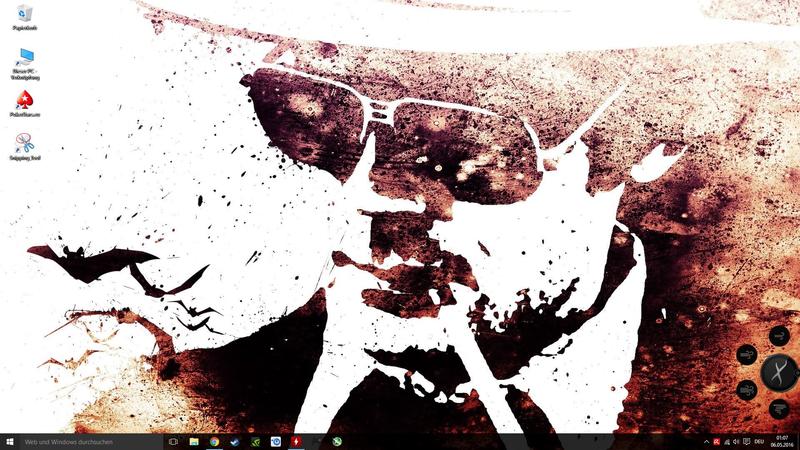This screenshot has height=450, width=800.
Task: Open the Dieser PC shortcut icon
Action: click(24, 64)
